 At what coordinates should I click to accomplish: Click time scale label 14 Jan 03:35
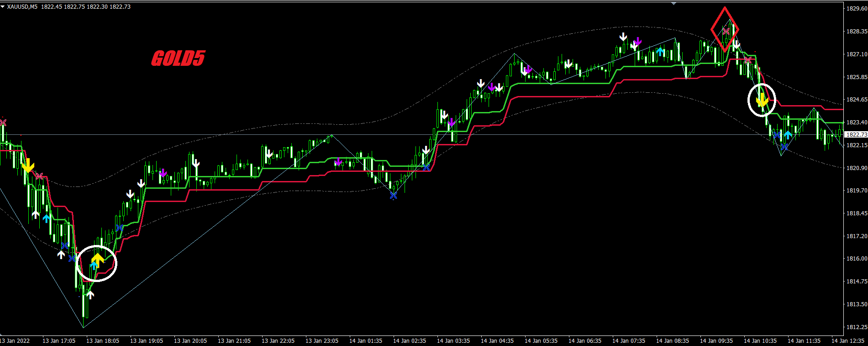click(x=453, y=341)
